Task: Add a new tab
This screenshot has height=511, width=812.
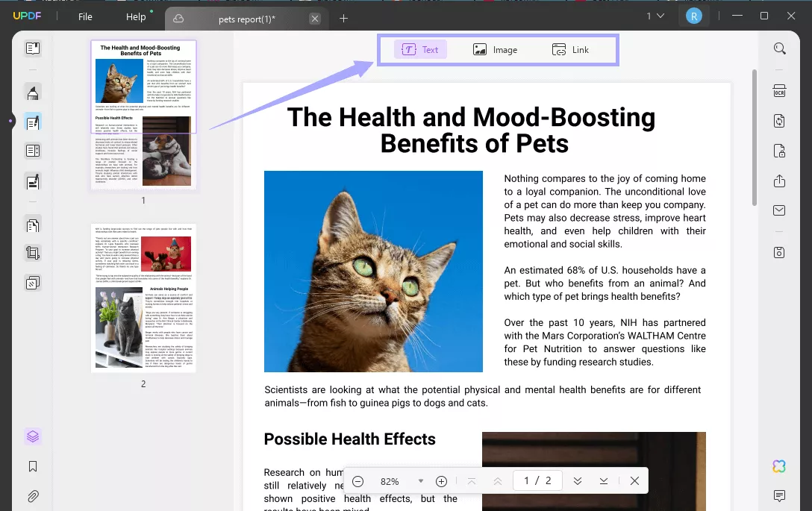Action: tap(343, 19)
